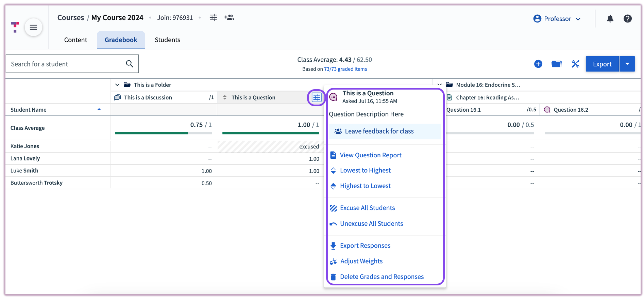
Task: Click the Question class average progress bar
Action: [271, 133]
